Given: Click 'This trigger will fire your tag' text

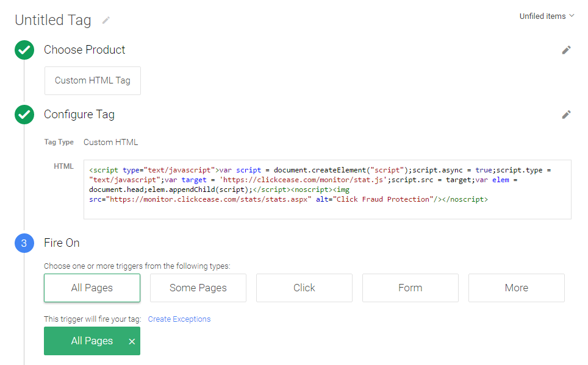Looking at the screenshot, I should [93, 319].
